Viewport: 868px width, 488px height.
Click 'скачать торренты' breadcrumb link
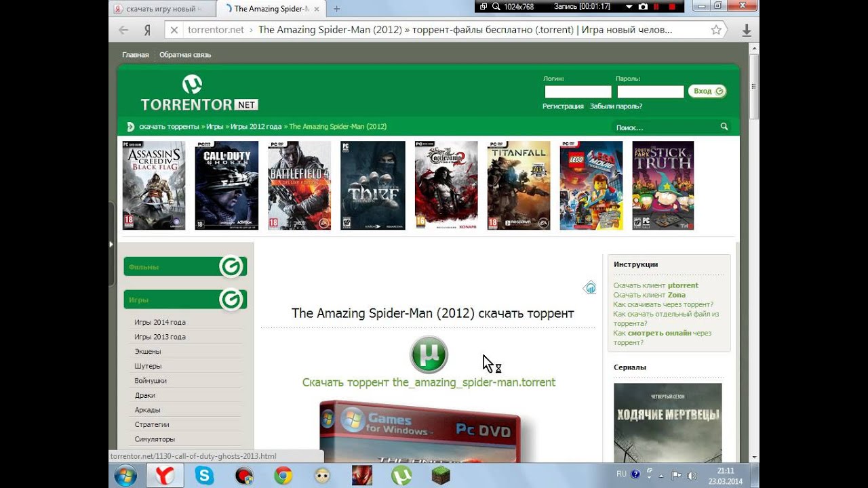coord(169,127)
